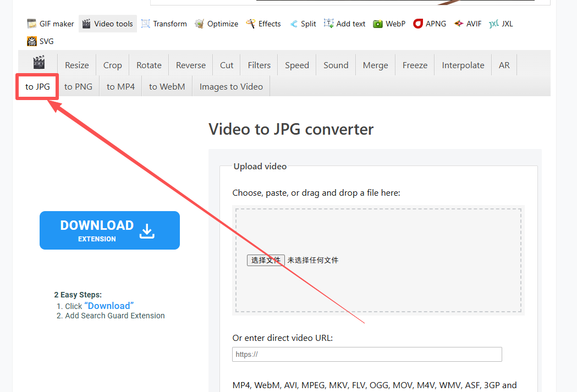Open the Split tool
This screenshot has height=392, width=577.
coord(303,24)
